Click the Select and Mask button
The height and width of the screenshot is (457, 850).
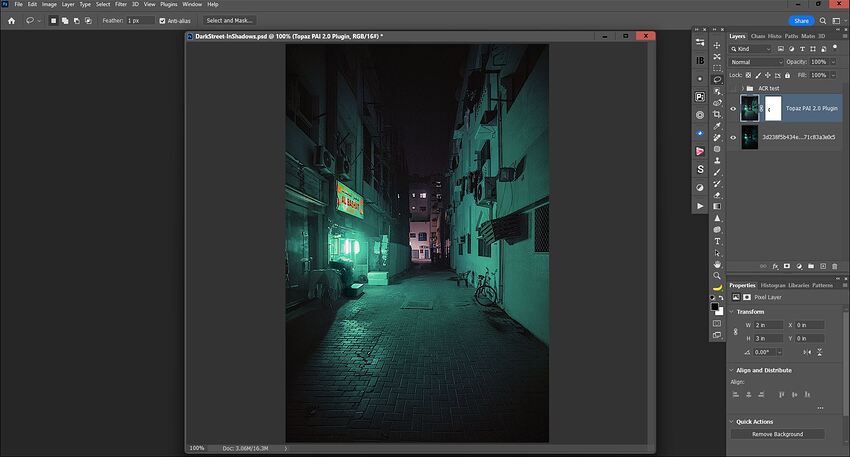[x=230, y=20]
